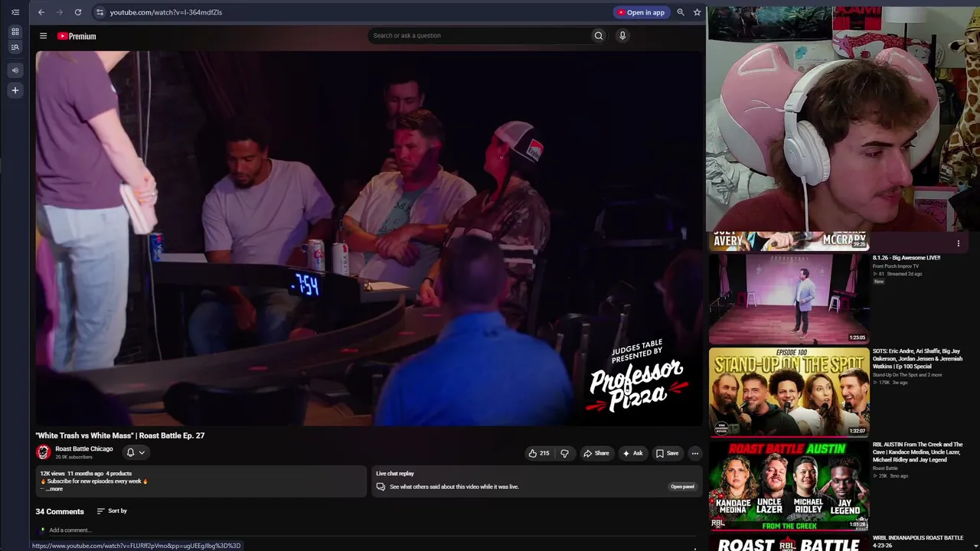Click the webcam overlay of the streamer
The height and width of the screenshot is (551, 980).
click(x=843, y=119)
